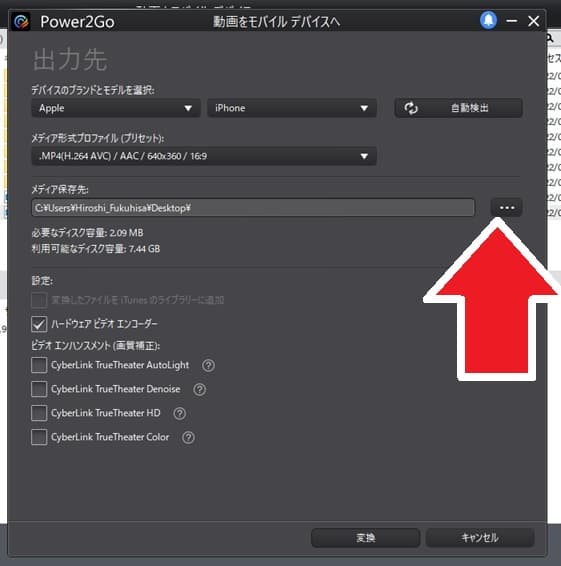Enable CyberLink TrueTheater HD
This screenshot has height=566, width=561.
[x=39, y=413]
